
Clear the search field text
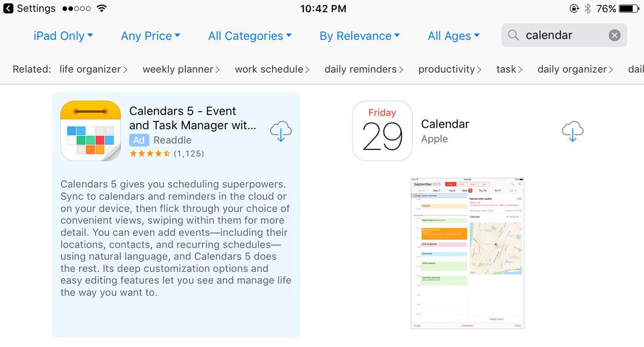click(614, 35)
